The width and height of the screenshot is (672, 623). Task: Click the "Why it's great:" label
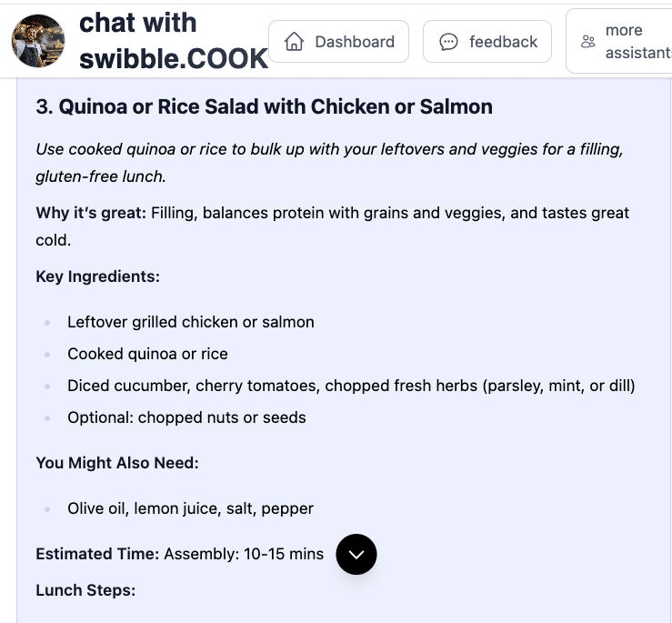(x=91, y=213)
